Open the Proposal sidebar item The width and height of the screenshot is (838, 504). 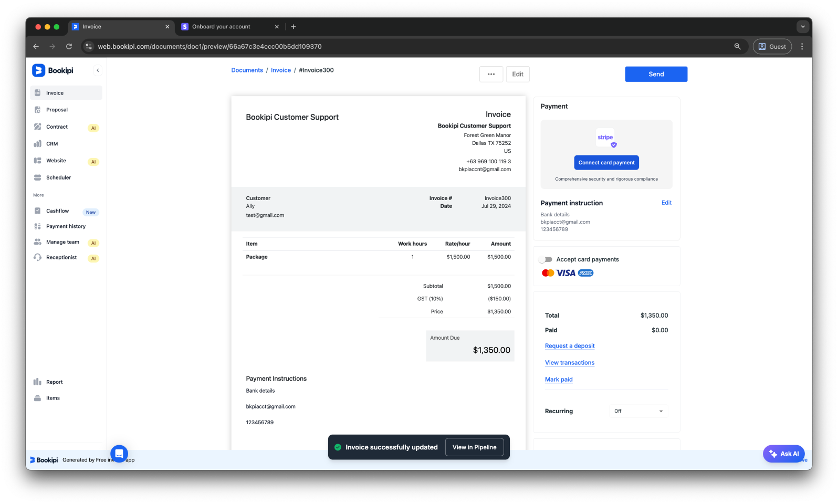click(x=66, y=110)
